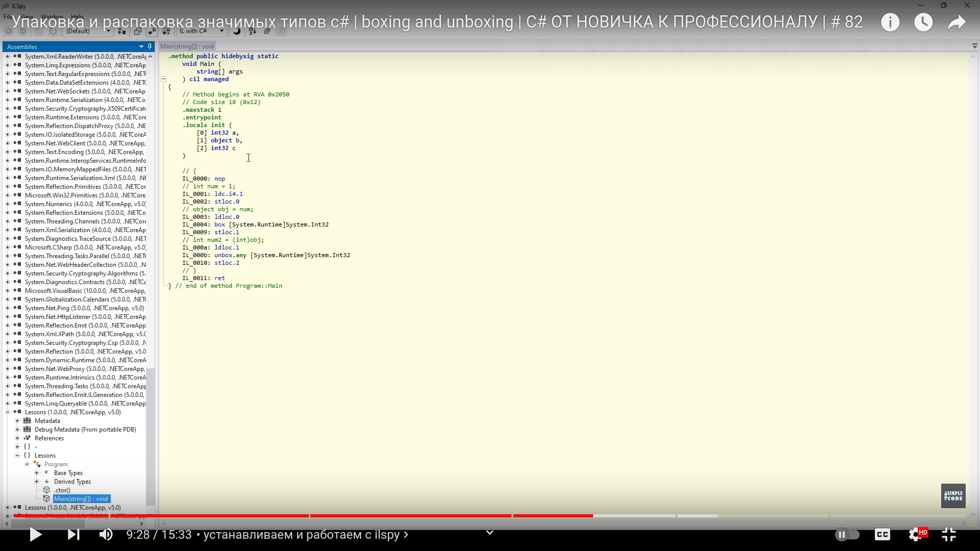Open the video info icon
Image resolution: width=980 pixels, height=551 pixels.
[890, 22]
